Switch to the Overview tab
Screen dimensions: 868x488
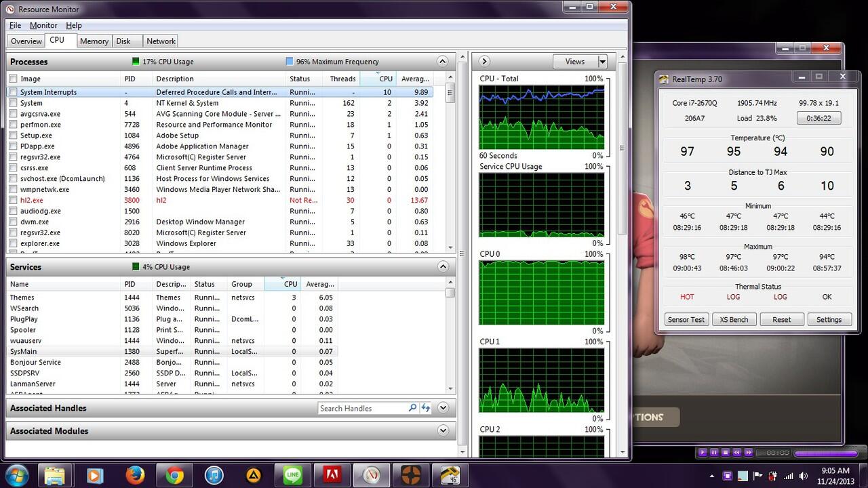(x=26, y=41)
